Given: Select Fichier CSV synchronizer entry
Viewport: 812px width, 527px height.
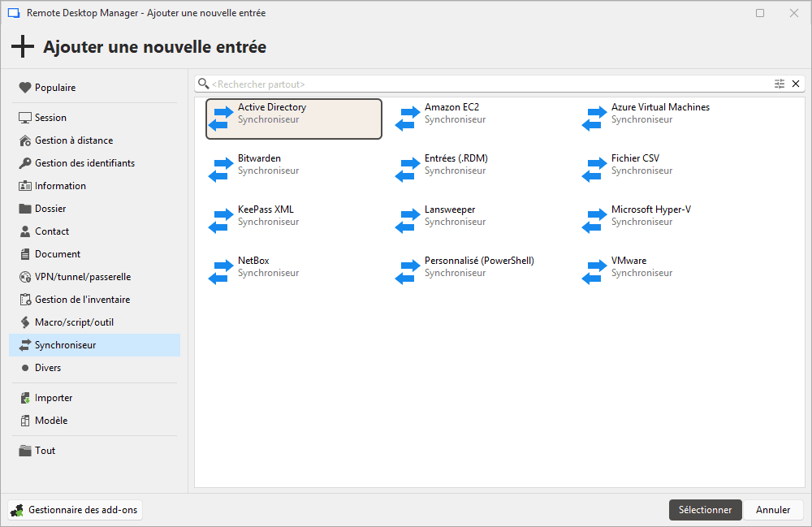Looking at the screenshot, I should click(x=635, y=164).
